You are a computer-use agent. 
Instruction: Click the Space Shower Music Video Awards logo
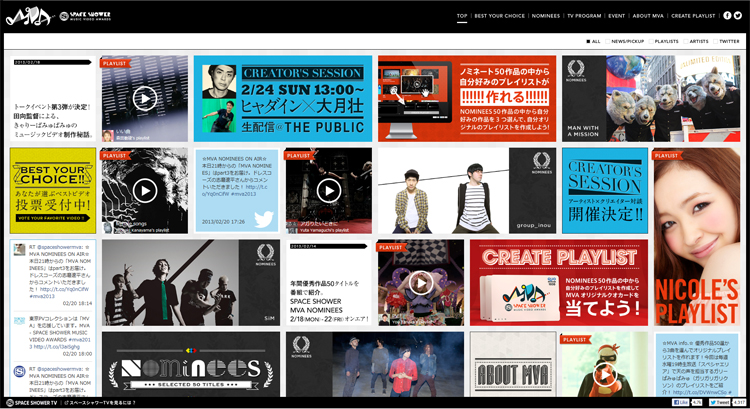coord(86,16)
